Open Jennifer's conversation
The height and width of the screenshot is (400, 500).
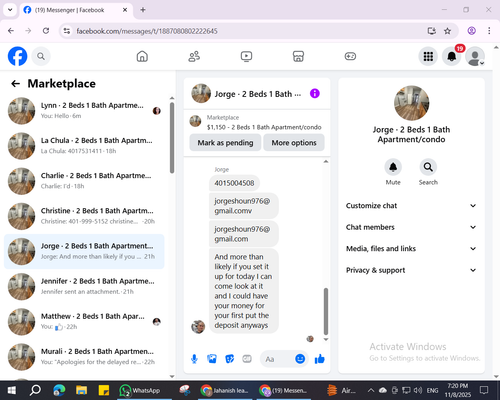click(84, 287)
